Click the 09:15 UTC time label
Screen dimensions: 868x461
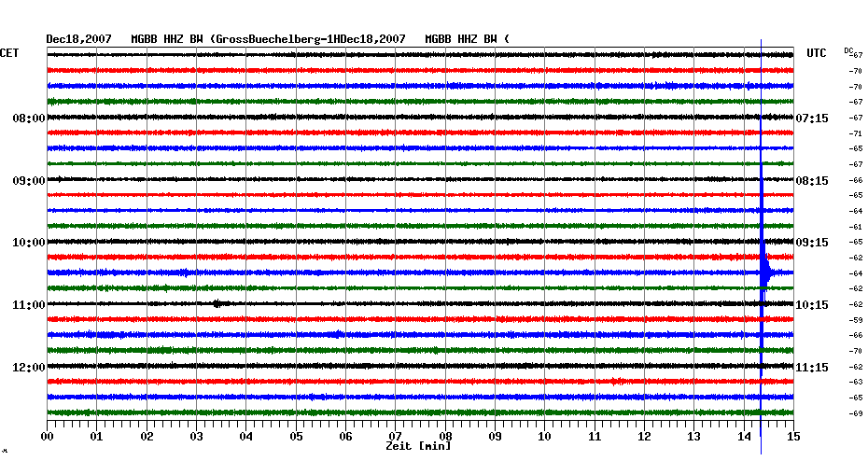tap(812, 243)
